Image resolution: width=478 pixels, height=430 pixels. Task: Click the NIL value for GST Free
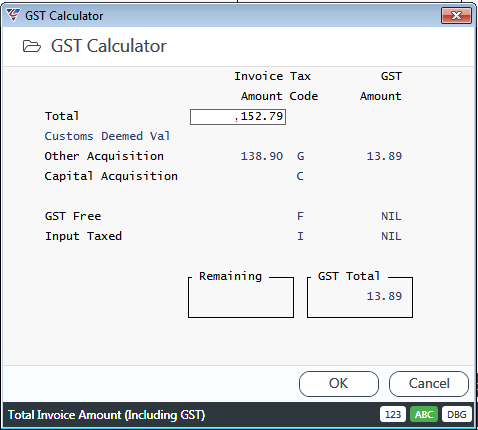click(x=391, y=216)
